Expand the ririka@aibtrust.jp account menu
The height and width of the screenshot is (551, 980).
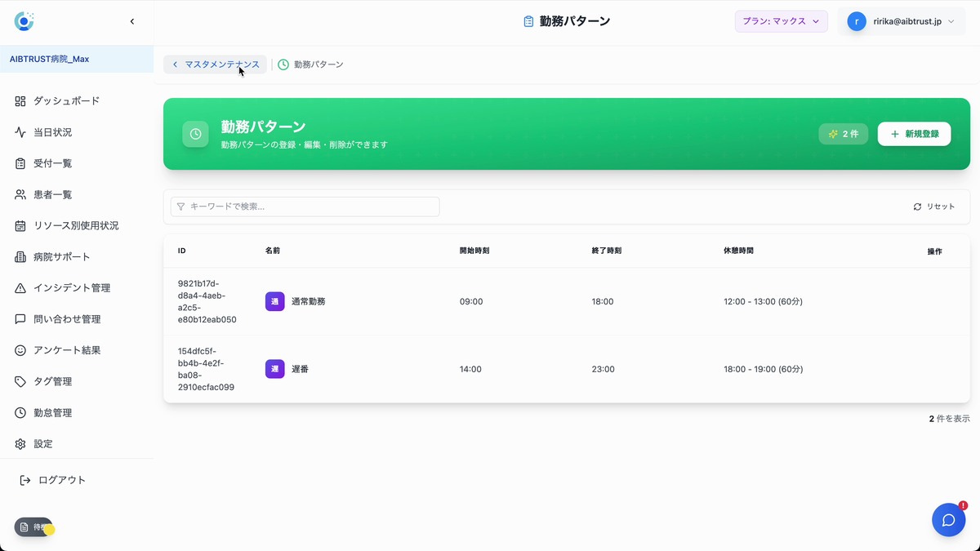point(902,21)
